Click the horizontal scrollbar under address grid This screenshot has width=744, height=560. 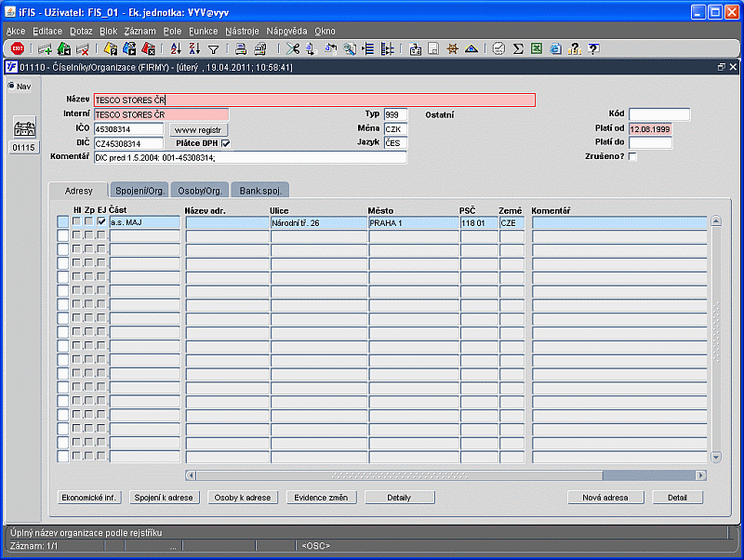(446, 475)
